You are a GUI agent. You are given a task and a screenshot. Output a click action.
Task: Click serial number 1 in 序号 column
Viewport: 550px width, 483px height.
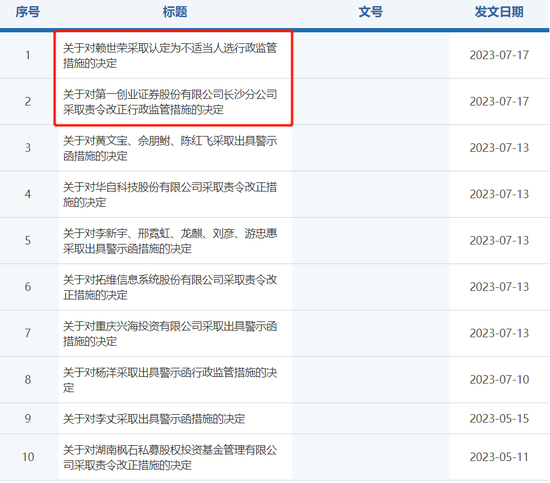[28, 55]
